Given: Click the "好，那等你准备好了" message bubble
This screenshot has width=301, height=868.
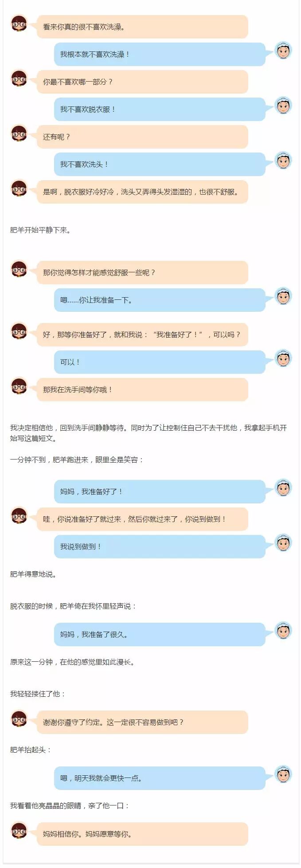Looking at the screenshot, I should pos(142,334).
